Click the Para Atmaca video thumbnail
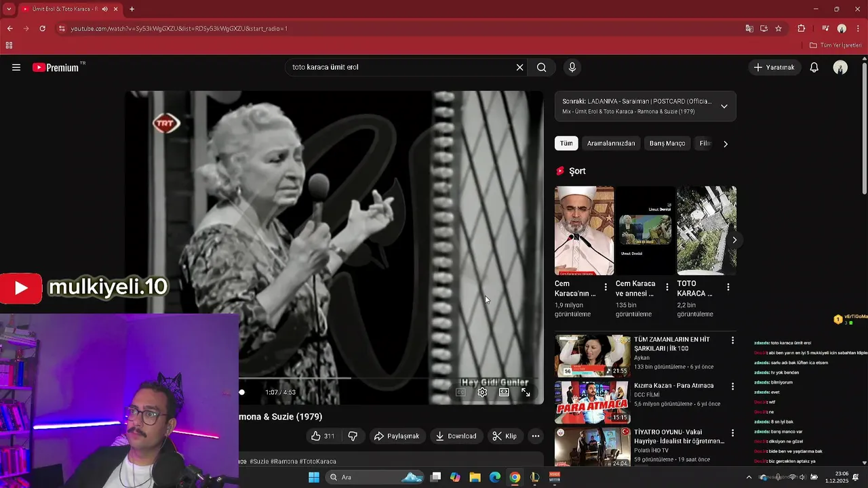 [592, 402]
